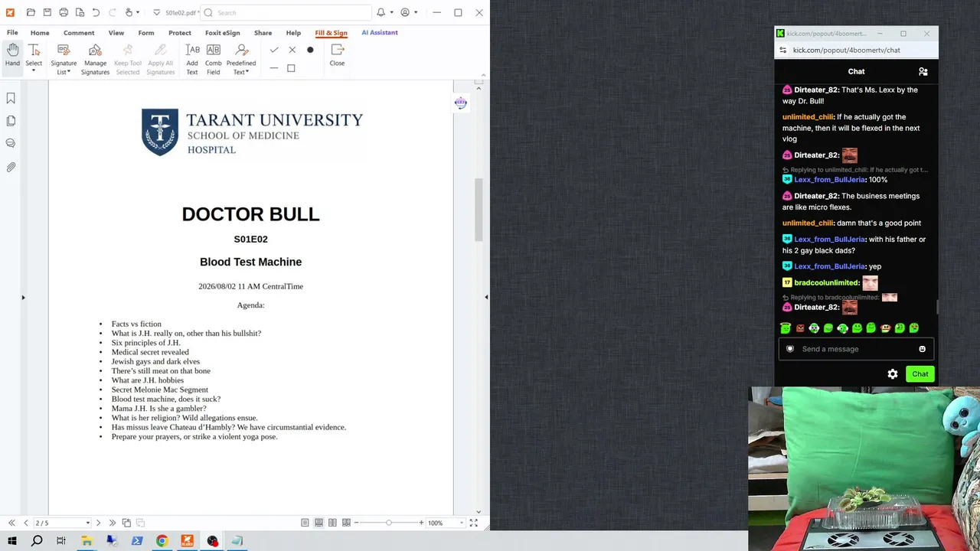Image resolution: width=980 pixels, height=551 pixels.
Task: Open the AI Assistant tab
Action: pyautogui.click(x=380, y=33)
